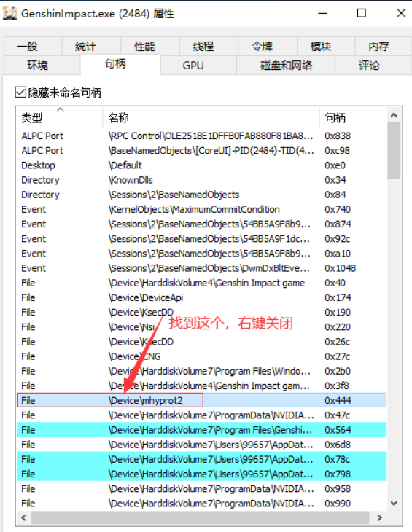
Task: Select the Event row with handle 0x874
Action: pos(201,224)
